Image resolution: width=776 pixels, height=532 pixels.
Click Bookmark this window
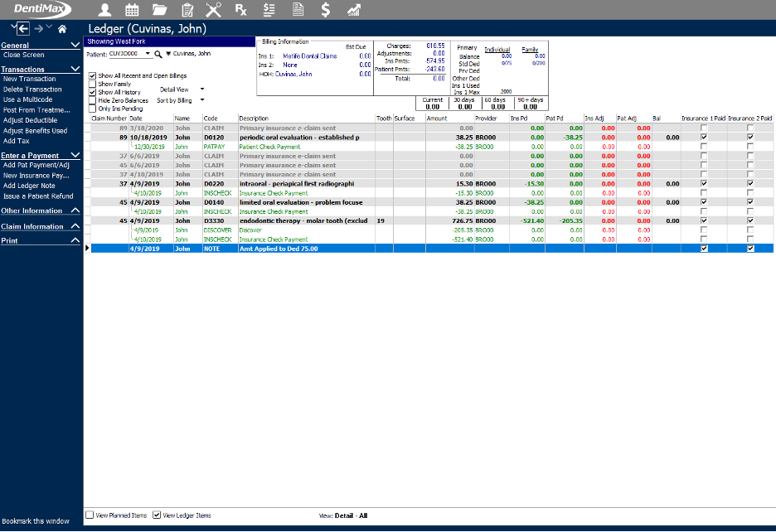[36, 521]
